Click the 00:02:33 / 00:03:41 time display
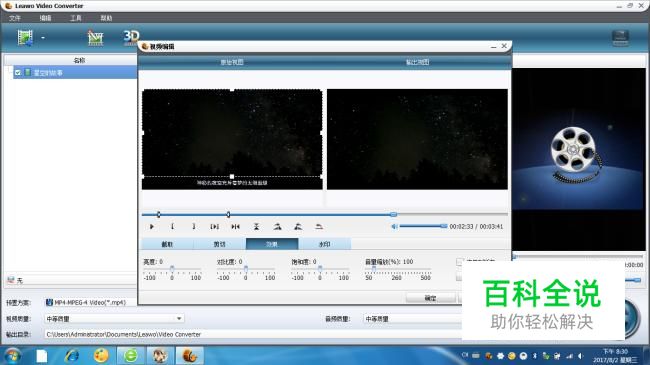Image resolution: width=650 pixels, height=365 pixels. tap(476, 226)
